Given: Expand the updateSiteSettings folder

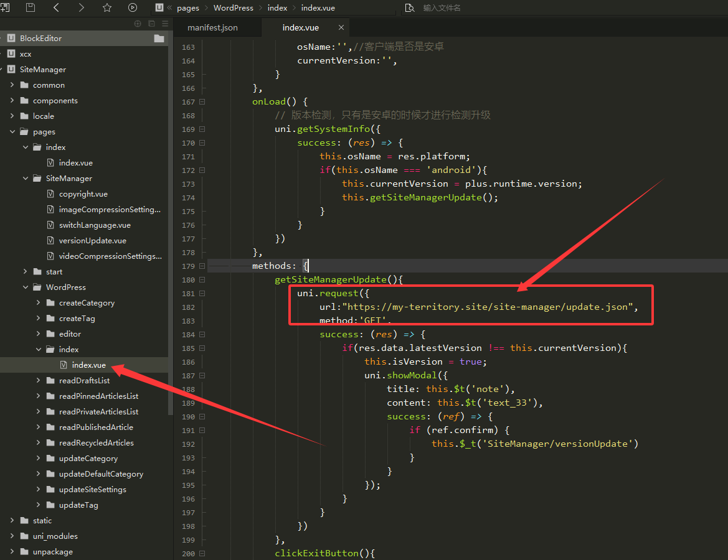Looking at the screenshot, I should (38, 490).
